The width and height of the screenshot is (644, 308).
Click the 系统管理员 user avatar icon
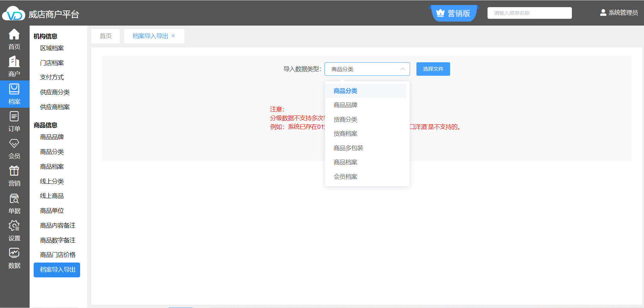click(x=603, y=13)
